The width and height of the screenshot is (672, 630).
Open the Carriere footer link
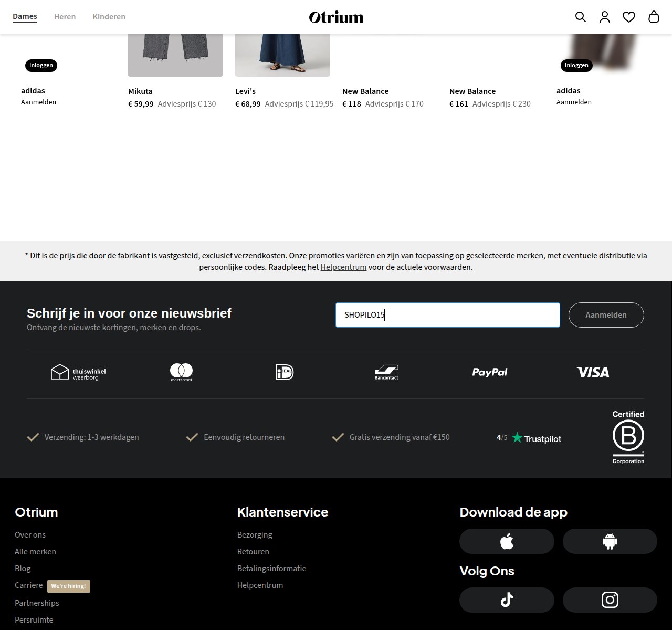point(28,585)
